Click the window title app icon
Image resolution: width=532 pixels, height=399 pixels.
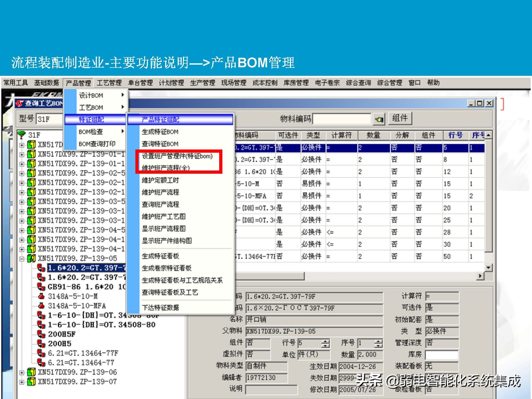20,103
